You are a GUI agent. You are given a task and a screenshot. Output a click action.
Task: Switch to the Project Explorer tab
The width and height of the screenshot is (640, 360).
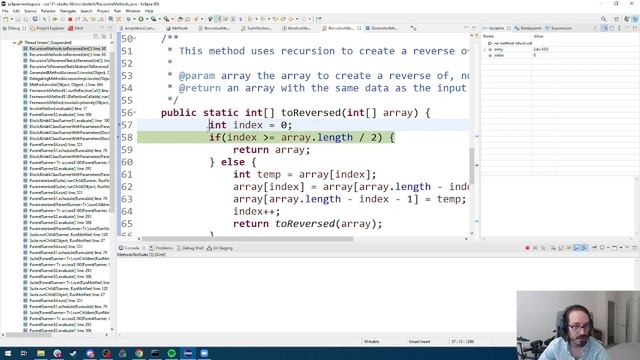click(x=47, y=28)
